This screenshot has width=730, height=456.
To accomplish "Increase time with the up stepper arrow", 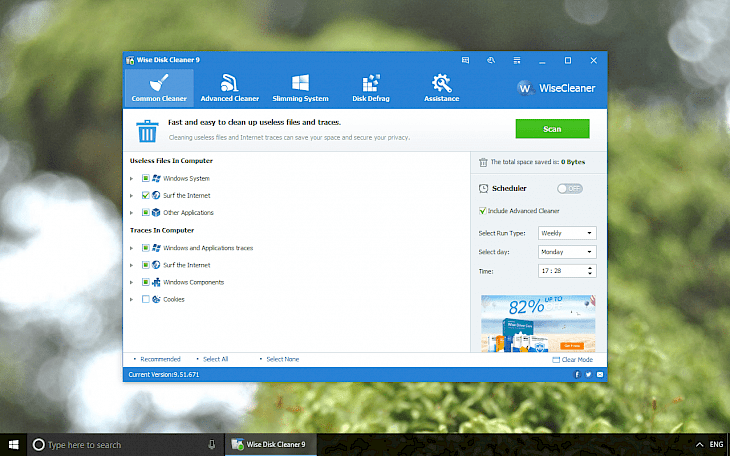I will [x=590, y=268].
